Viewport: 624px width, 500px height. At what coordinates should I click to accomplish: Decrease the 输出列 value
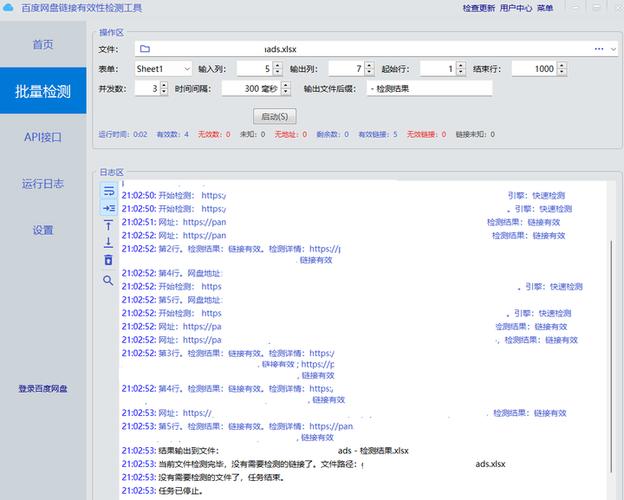(369, 72)
